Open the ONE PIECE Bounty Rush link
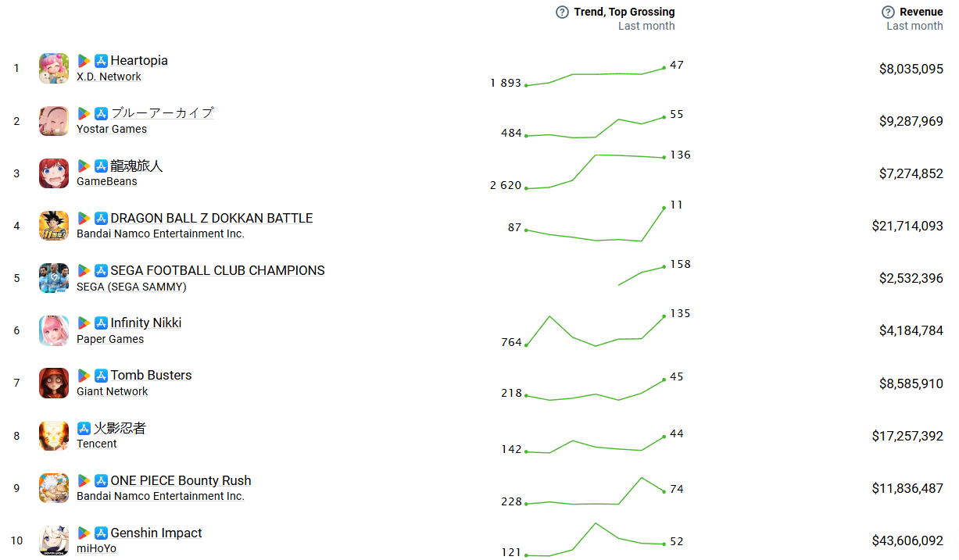Image resolution: width=959 pixels, height=560 pixels. (181, 481)
